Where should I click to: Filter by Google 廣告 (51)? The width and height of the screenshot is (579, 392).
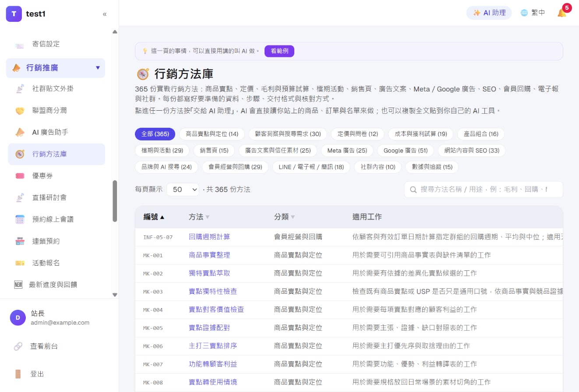(406, 150)
